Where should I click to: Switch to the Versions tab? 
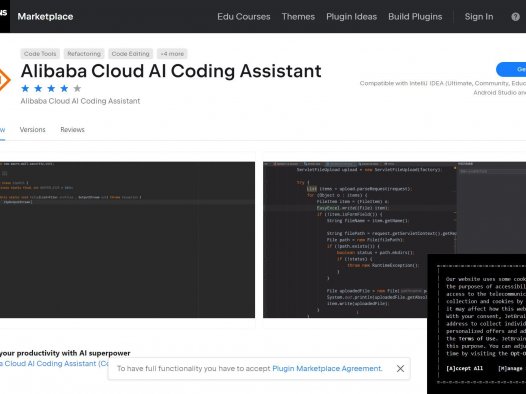coord(33,129)
